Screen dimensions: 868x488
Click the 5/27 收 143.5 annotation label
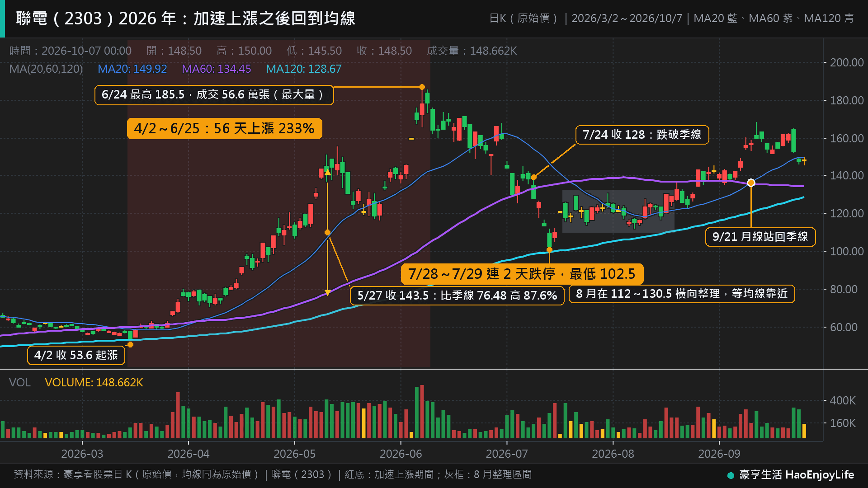pos(457,296)
